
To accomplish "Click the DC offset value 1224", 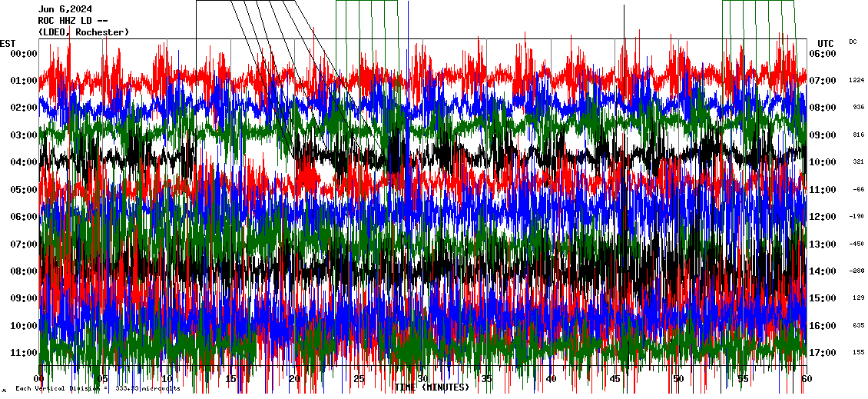I will pos(856,81).
